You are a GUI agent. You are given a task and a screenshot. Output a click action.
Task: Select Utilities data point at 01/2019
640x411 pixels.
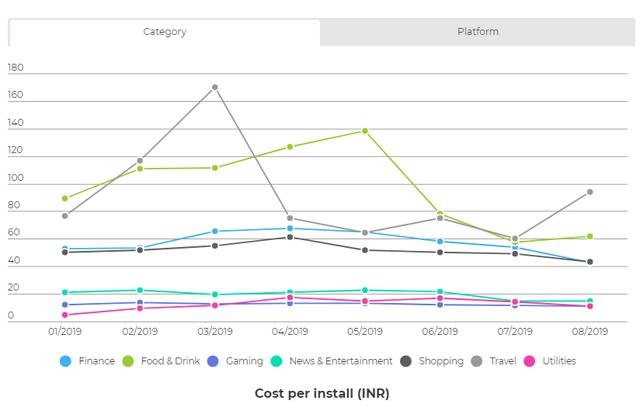pyautogui.click(x=65, y=315)
